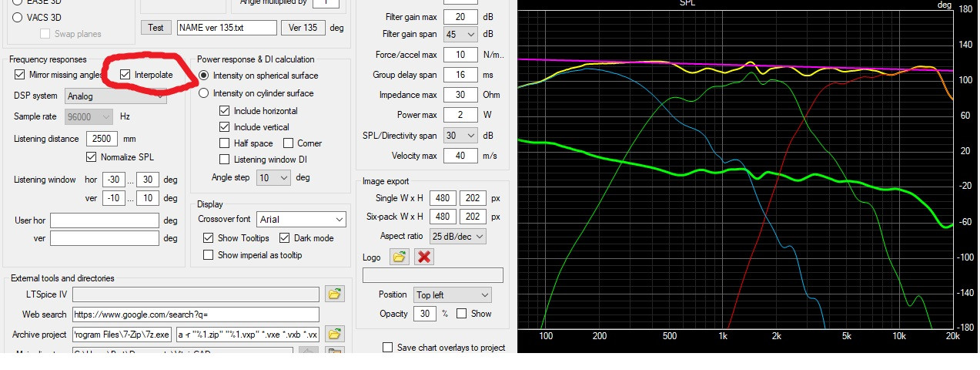Open the Sample rate 96000 dropdown
Viewport: 980px width, 370px height.
(89, 116)
